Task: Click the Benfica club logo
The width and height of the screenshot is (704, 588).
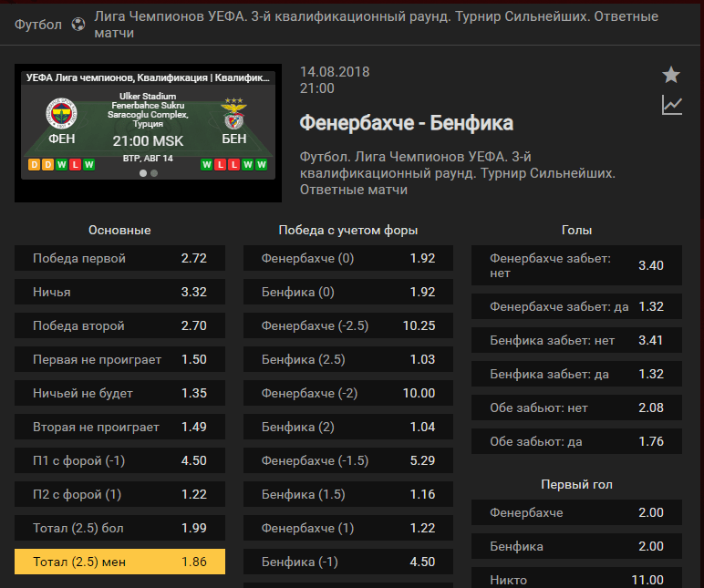Action: [x=234, y=114]
